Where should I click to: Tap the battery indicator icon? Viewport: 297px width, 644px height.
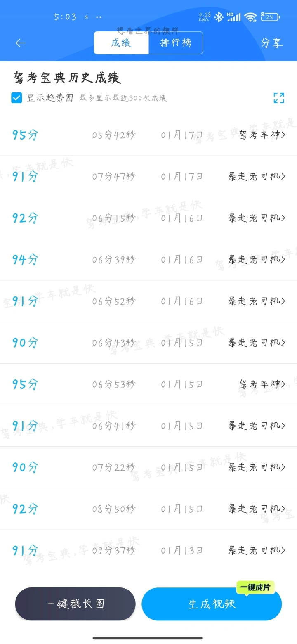270,17
